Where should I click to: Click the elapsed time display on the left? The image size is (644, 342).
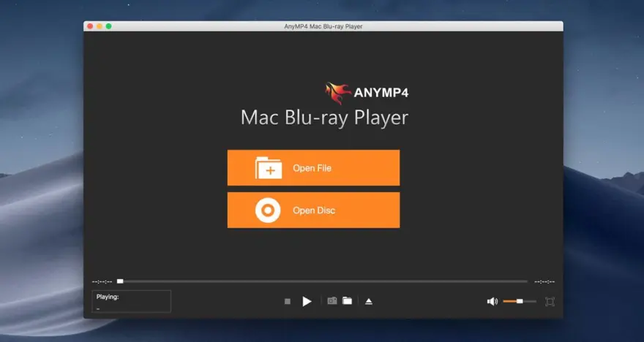[102, 282]
